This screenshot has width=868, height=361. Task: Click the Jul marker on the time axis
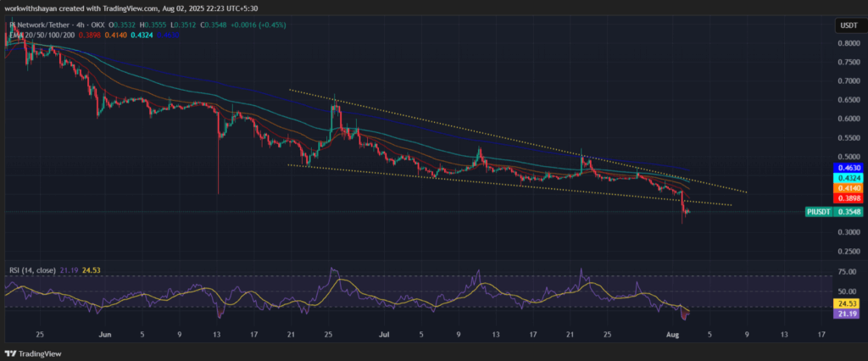(x=383, y=335)
